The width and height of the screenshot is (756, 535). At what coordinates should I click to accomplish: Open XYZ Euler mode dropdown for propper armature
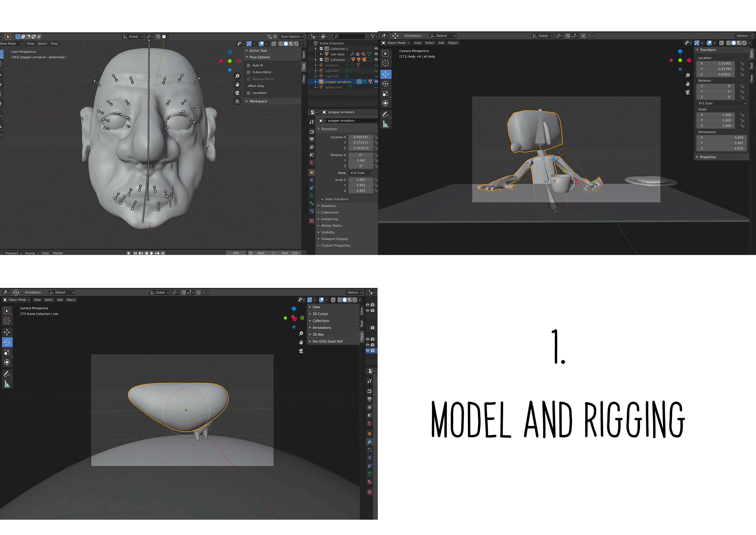(361, 173)
